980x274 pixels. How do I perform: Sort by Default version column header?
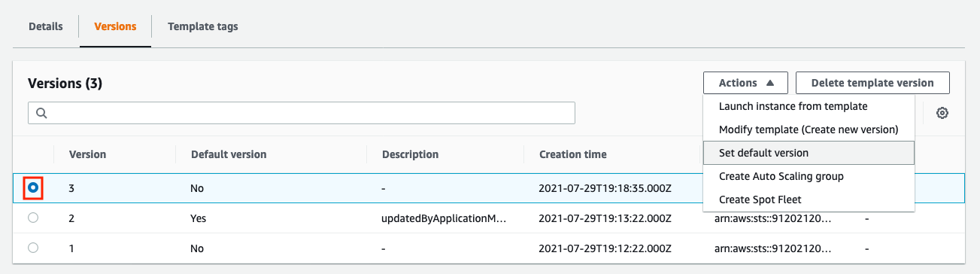(x=229, y=154)
